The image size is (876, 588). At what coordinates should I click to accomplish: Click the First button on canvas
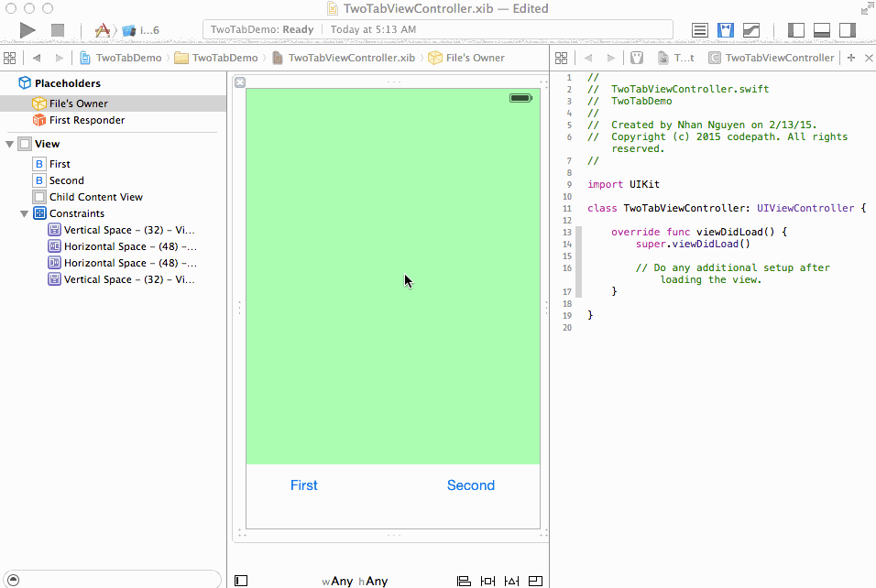click(303, 485)
